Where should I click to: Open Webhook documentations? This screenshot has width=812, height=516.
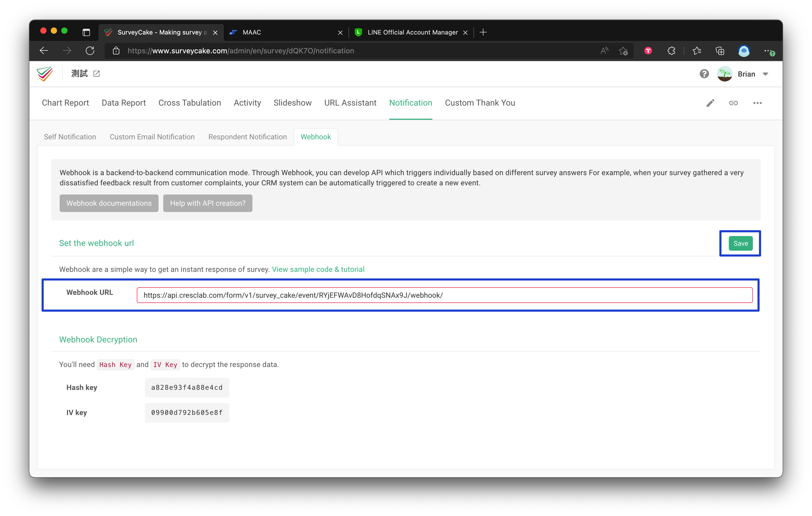click(x=109, y=203)
